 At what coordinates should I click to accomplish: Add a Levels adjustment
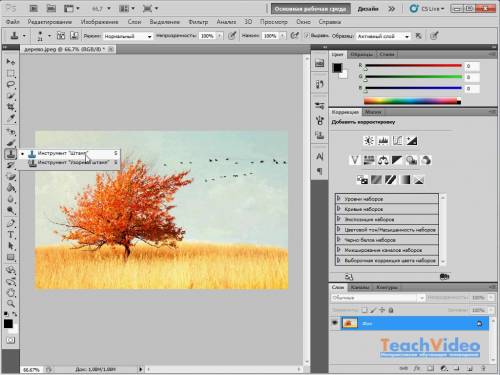click(x=383, y=141)
